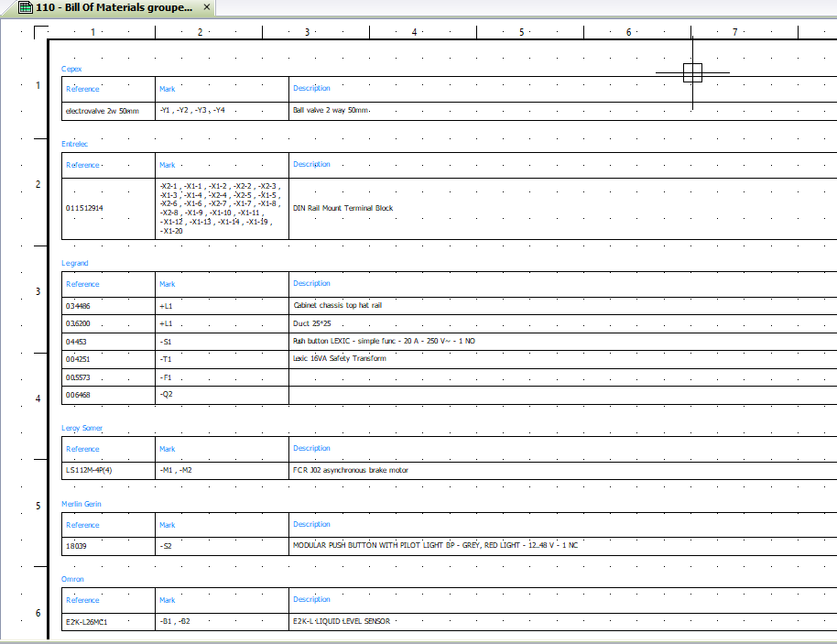Select mark '-S1' in Legrand table
The height and width of the screenshot is (644, 837).
tap(166, 342)
